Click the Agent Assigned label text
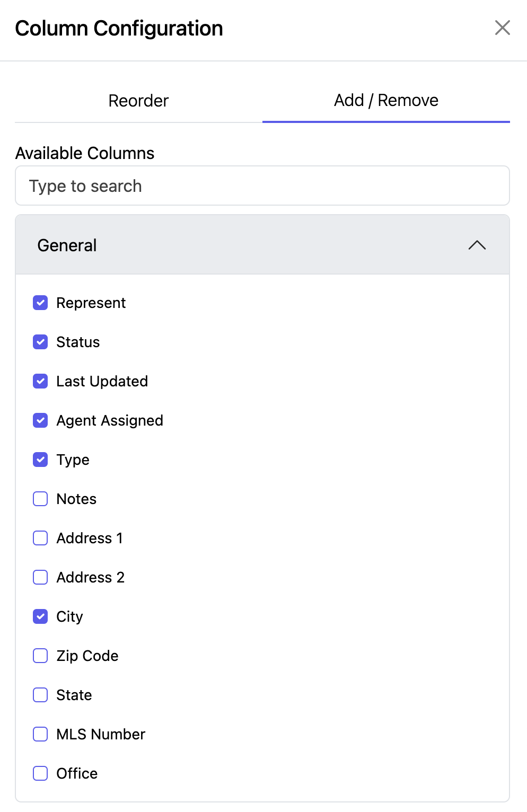 click(110, 420)
